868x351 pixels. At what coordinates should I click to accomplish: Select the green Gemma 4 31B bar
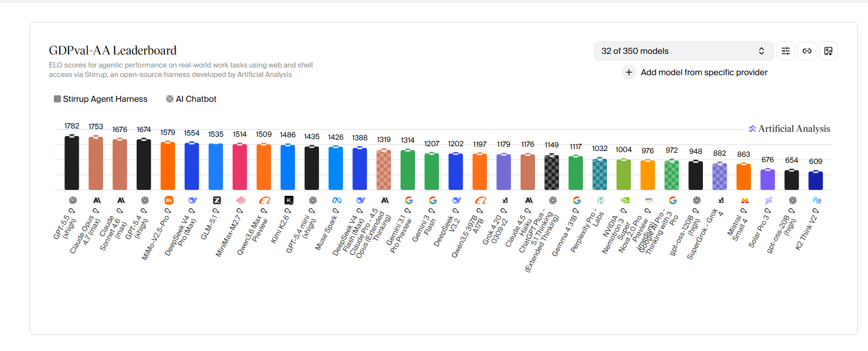tap(576, 173)
